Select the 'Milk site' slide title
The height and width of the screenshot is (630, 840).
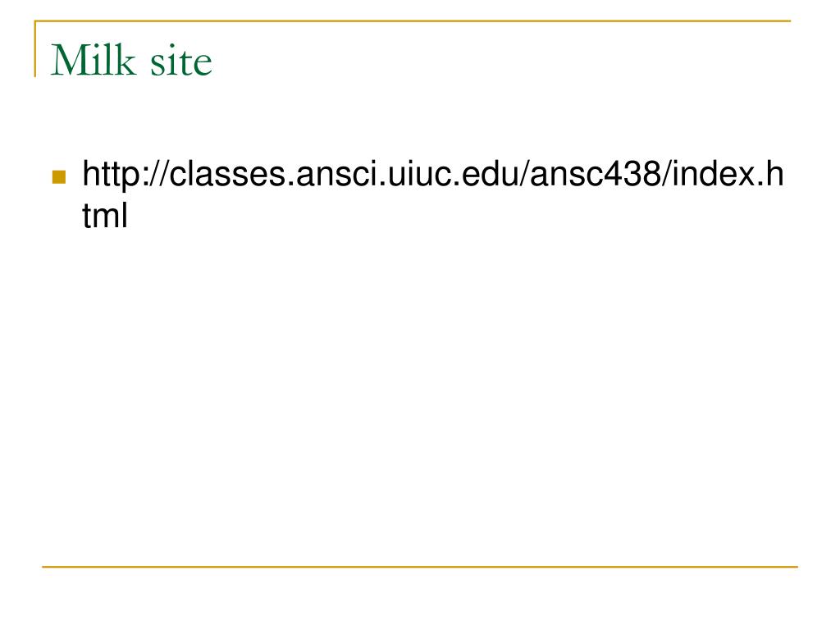click(131, 60)
